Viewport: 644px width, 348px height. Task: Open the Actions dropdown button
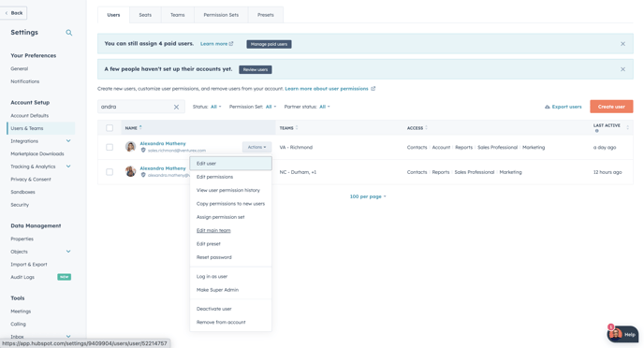pos(256,147)
